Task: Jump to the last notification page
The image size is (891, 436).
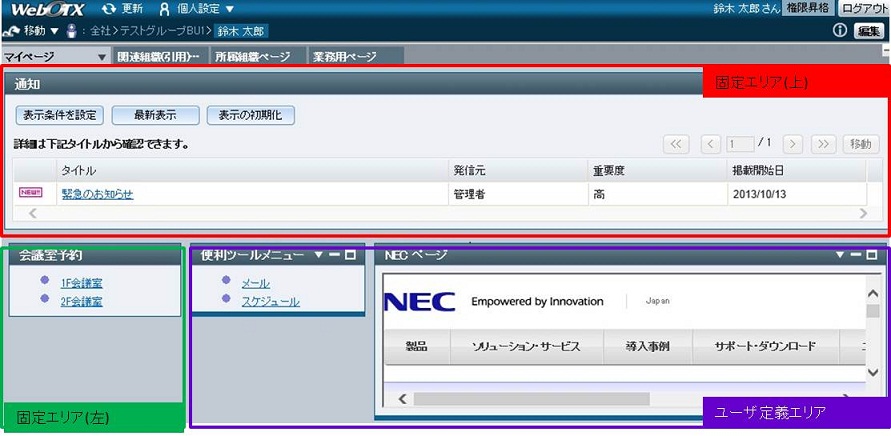Action: (x=825, y=144)
